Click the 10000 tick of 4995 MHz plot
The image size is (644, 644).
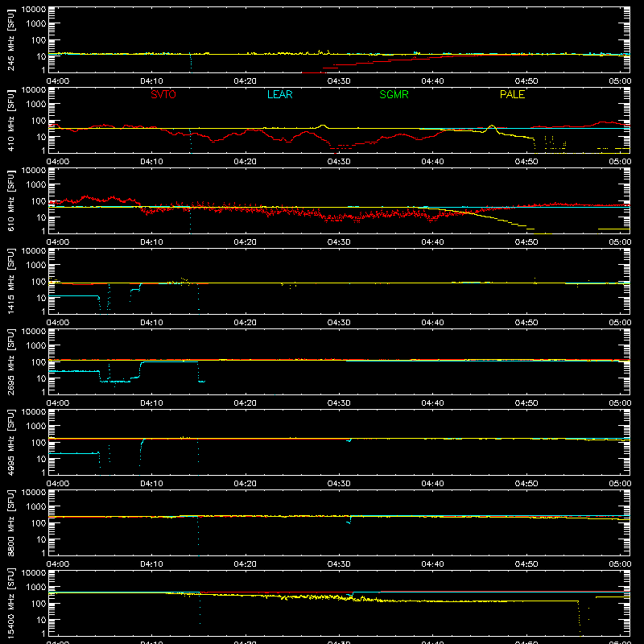[x=34, y=412]
